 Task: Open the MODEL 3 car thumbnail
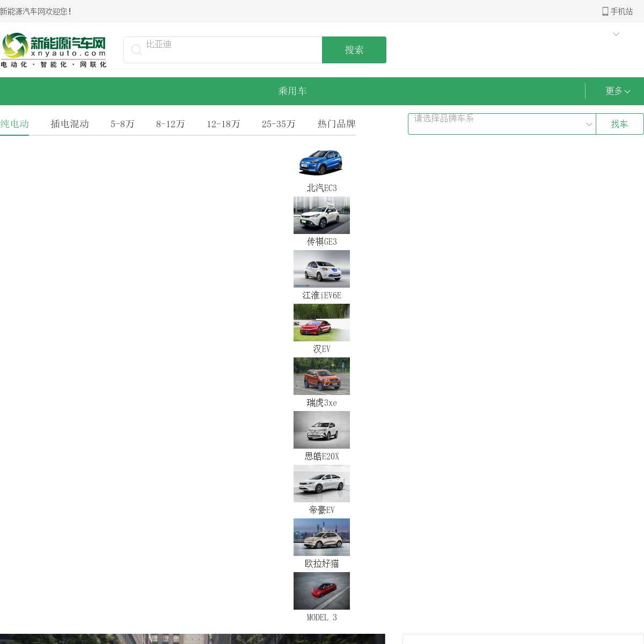click(321, 591)
